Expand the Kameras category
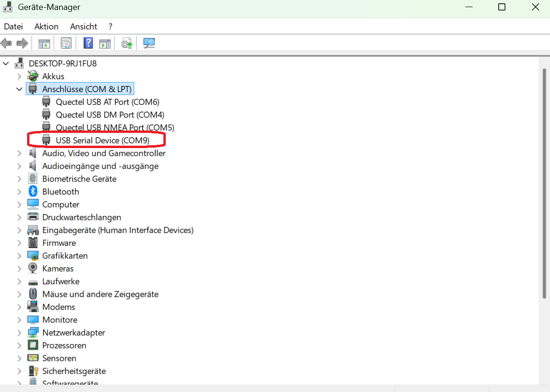This screenshot has width=550, height=392. tap(19, 269)
